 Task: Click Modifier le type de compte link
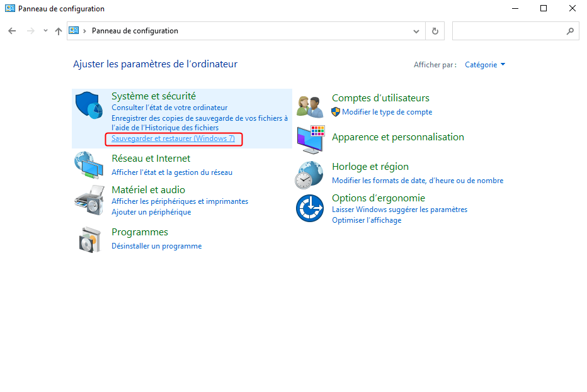(387, 112)
